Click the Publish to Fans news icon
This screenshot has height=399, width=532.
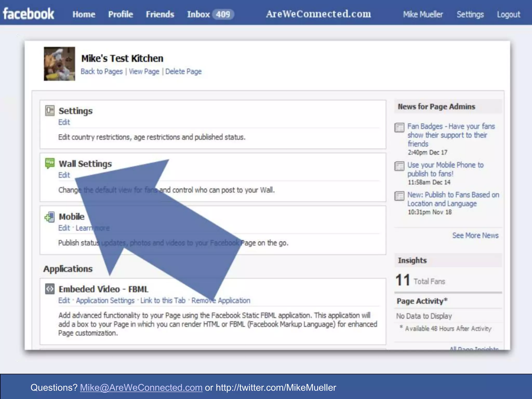[x=399, y=196]
